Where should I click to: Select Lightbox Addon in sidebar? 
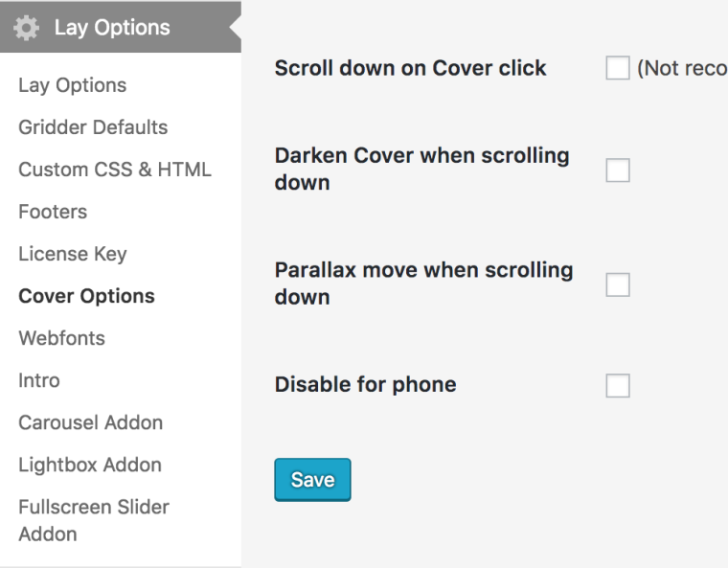click(90, 465)
